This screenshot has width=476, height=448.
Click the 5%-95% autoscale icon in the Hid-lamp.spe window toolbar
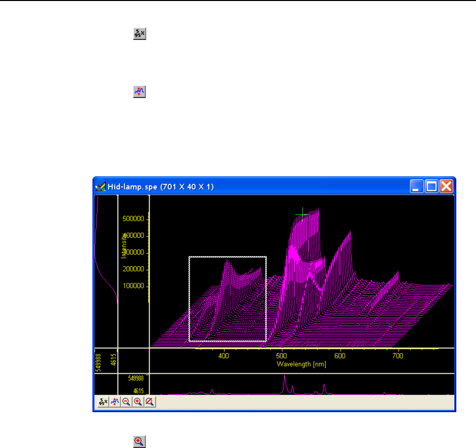pos(103,402)
